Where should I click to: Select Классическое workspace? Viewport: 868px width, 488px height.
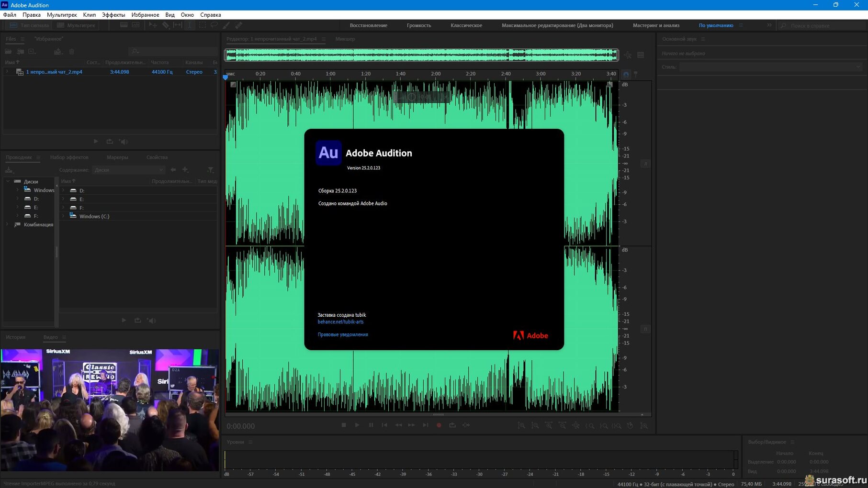pyautogui.click(x=466, y=25)
